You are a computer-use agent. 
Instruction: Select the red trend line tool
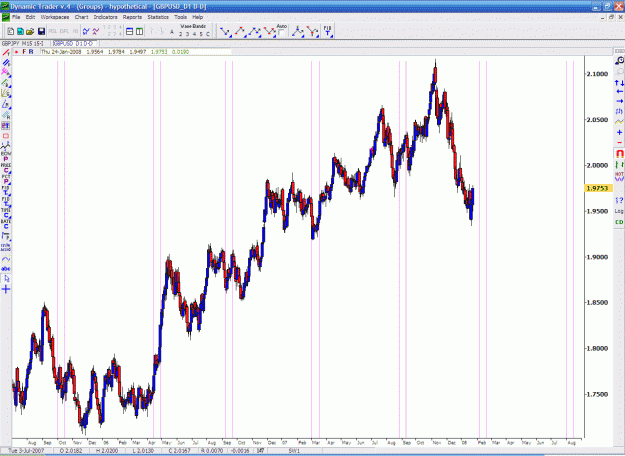[6, 53]
